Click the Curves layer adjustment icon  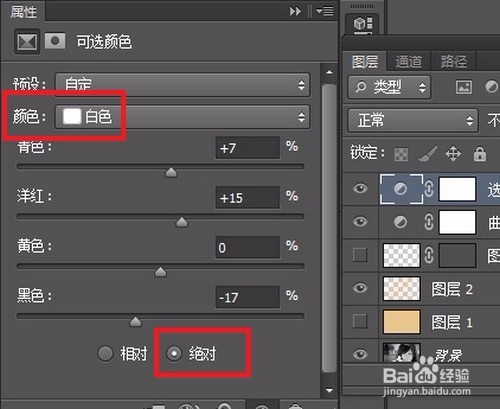[x=400, y=222]
